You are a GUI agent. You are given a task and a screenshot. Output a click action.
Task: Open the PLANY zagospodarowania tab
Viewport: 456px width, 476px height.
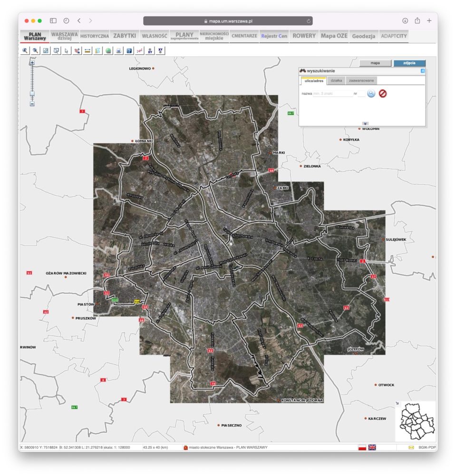click(x=184, y=36)
